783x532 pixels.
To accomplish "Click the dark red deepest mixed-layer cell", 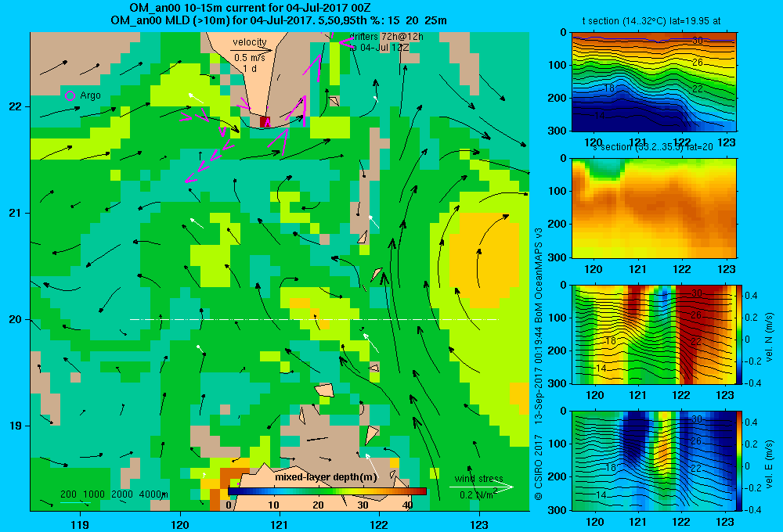I will [265, 122].
